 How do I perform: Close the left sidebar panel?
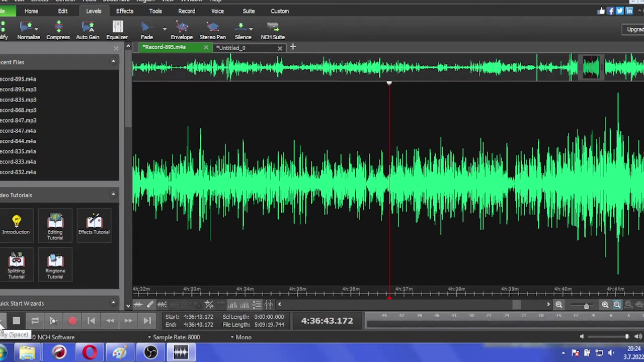tap(116, 48)
